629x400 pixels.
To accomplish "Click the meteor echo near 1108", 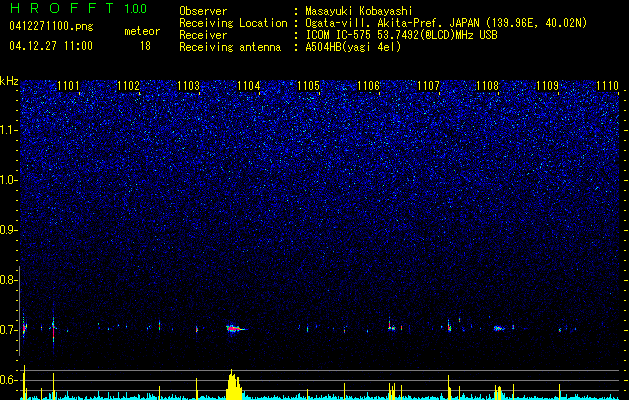I will pos(499,328).
